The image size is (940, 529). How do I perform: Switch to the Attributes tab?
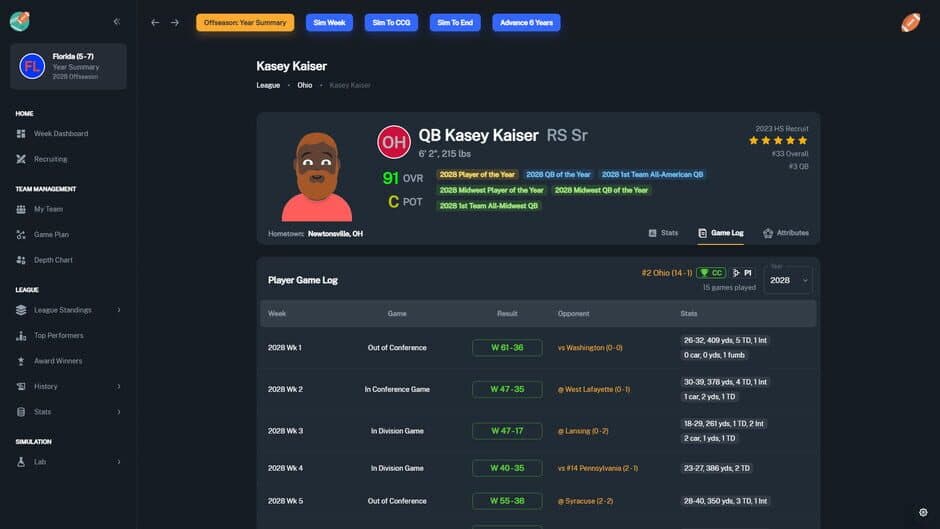(x=785, y=233)
